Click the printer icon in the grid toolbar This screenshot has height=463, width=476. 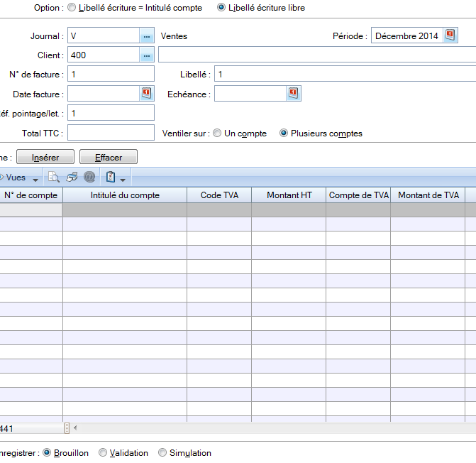[x=72, y=177]
